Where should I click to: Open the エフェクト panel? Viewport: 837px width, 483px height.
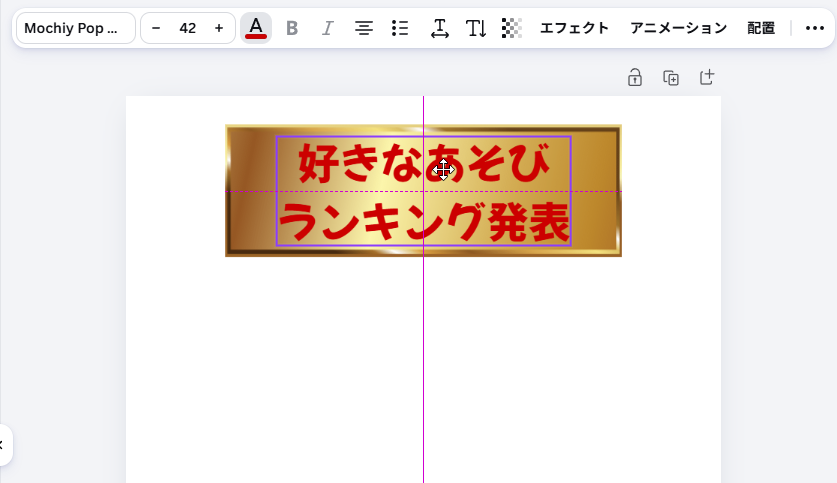coord(574,28)
